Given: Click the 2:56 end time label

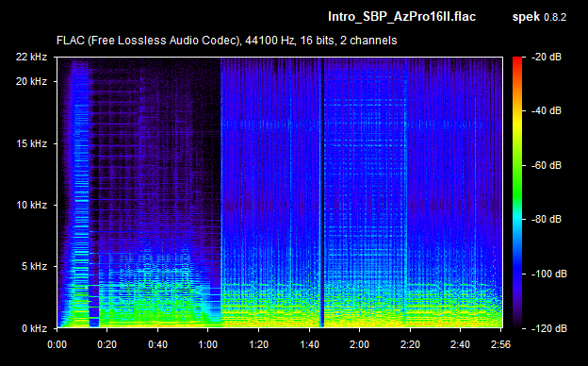Looking at the screenshot, I should pyautogui.click(x=500, y=344).
